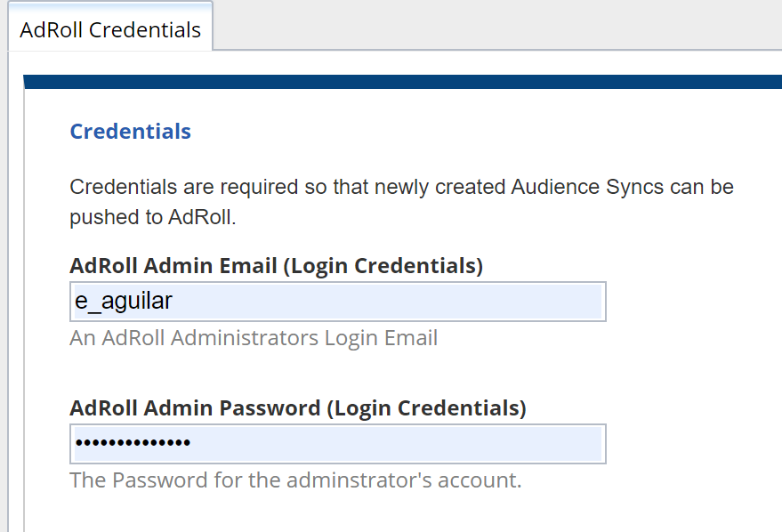This screenshot has width=782, height=532.
Task: Click the blue Credentials section heading
Action: pos(130,132)
